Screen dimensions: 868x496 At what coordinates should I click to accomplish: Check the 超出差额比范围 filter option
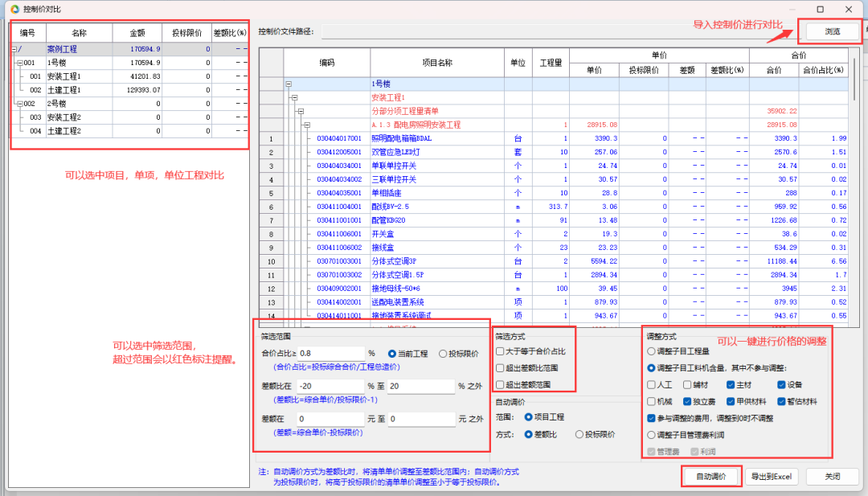coord(501,367)
